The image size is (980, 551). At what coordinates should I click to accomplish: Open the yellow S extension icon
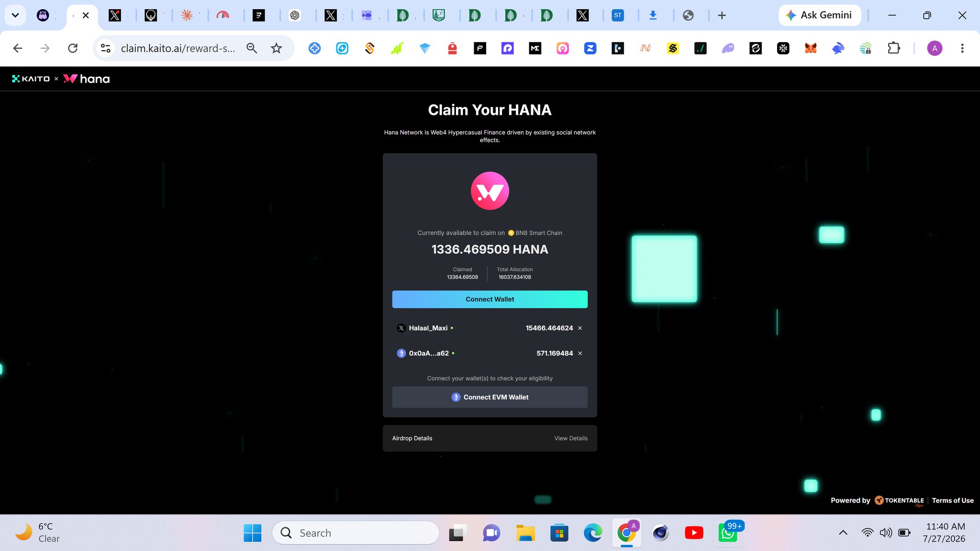pyautogui.click(x=673, y=48)
